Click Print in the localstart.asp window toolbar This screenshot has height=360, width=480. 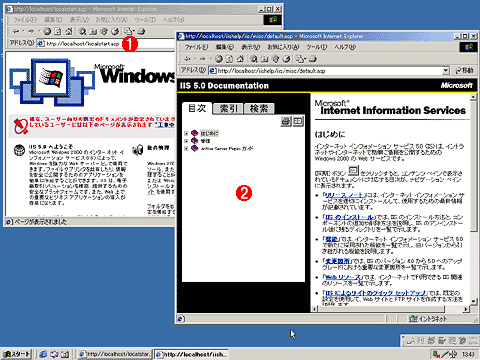[x=141, y=31]
